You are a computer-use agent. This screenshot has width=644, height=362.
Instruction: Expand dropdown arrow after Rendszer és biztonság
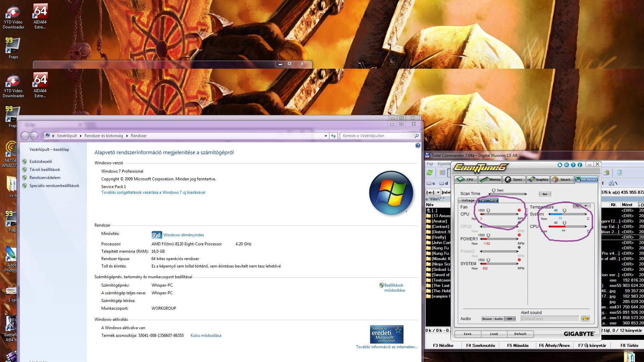tap(127, 136)
